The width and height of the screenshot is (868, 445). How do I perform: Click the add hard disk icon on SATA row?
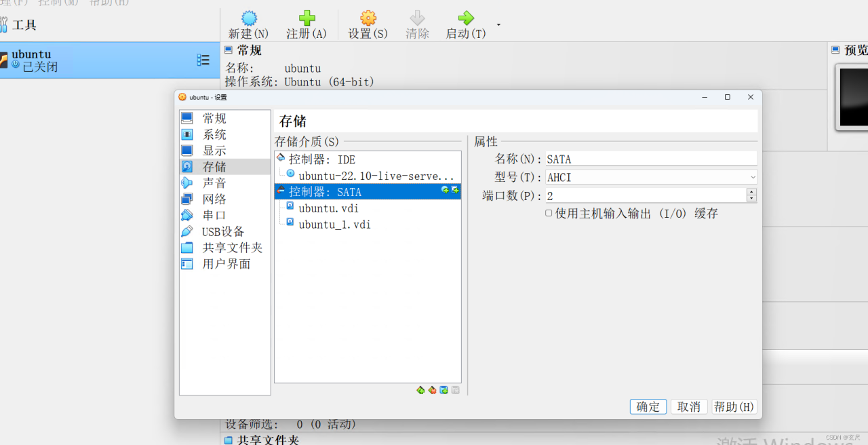coord(454,191)
